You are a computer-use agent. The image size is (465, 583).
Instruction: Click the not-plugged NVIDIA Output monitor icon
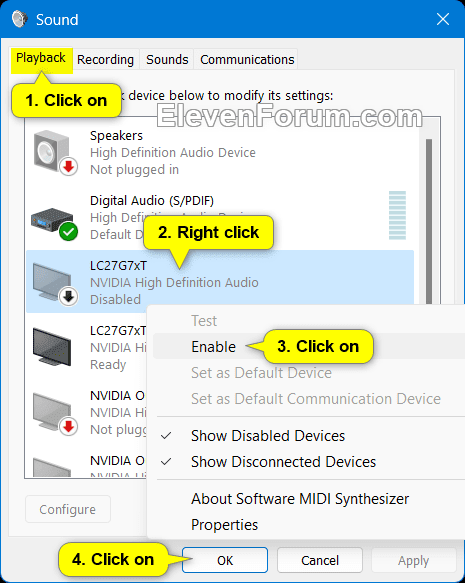click(55, 414)
